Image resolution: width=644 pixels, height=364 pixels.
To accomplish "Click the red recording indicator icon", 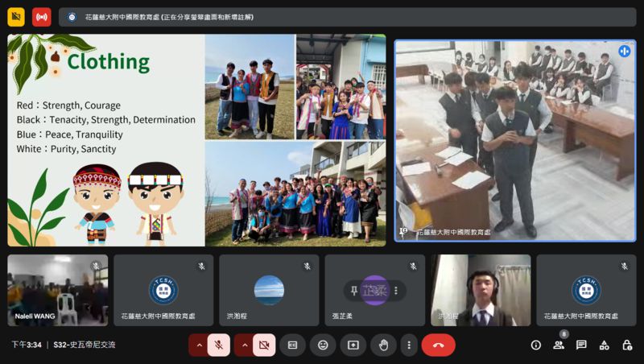I will click(41, 16).
